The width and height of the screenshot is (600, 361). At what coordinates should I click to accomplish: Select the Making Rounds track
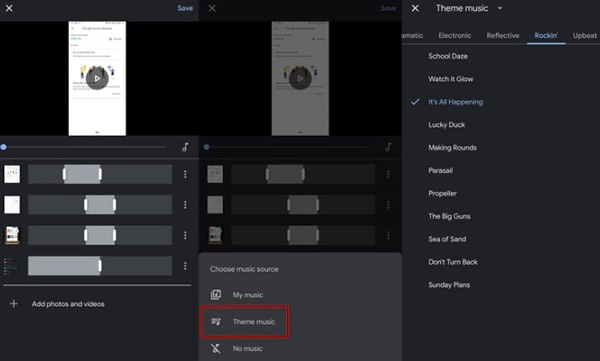pyautogui.click(x=452, y=148)
